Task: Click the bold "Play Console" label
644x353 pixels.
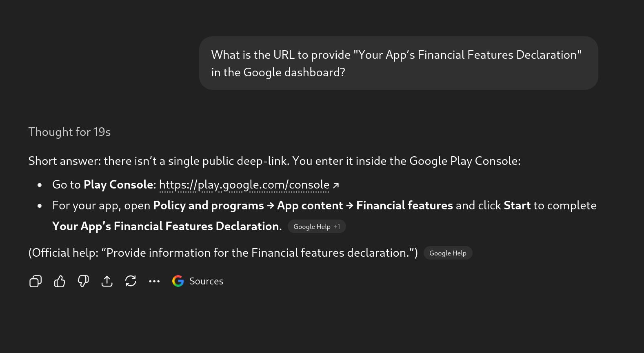Action: tap(118, 185)
